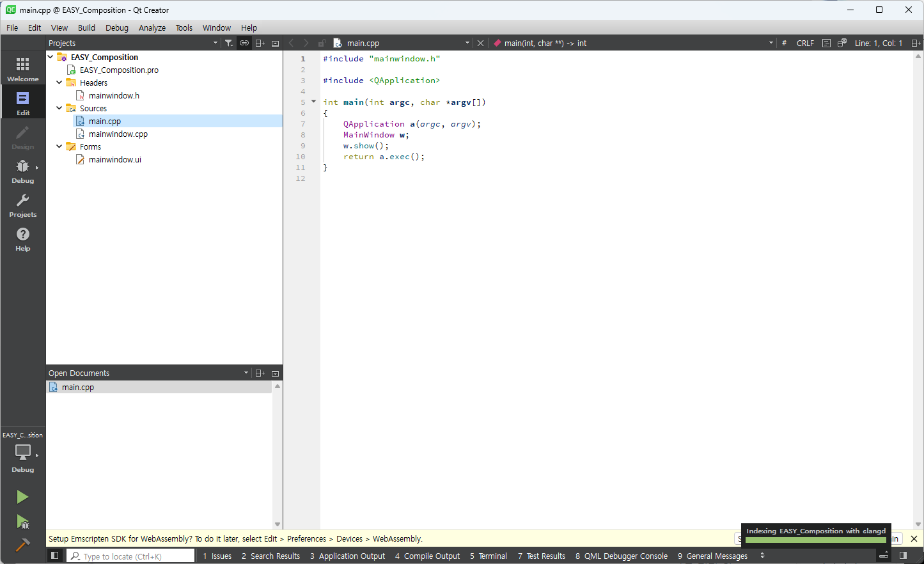The width and height of the screenshot is (924, 564).
Task: Open the Design mode
Action: point(23,136)
